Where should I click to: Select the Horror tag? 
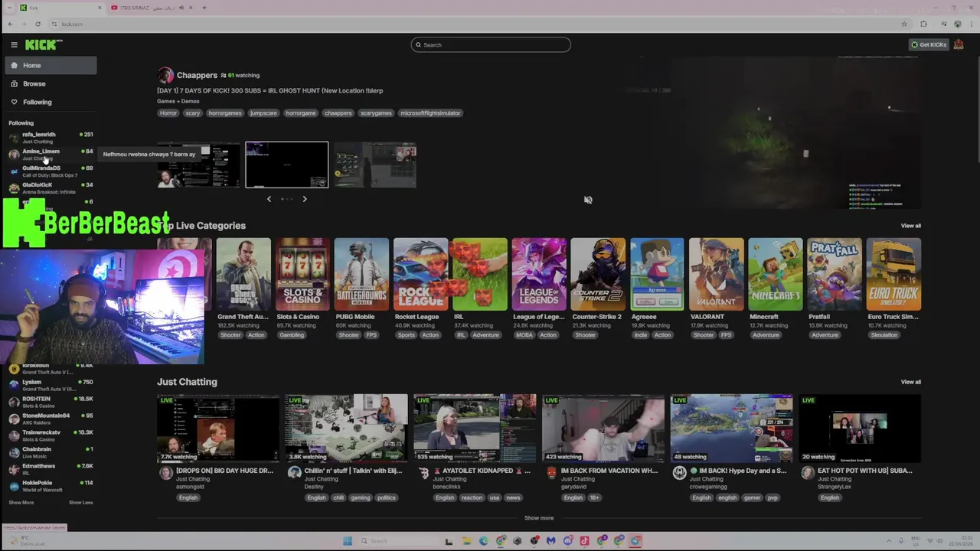coord(168,113)
